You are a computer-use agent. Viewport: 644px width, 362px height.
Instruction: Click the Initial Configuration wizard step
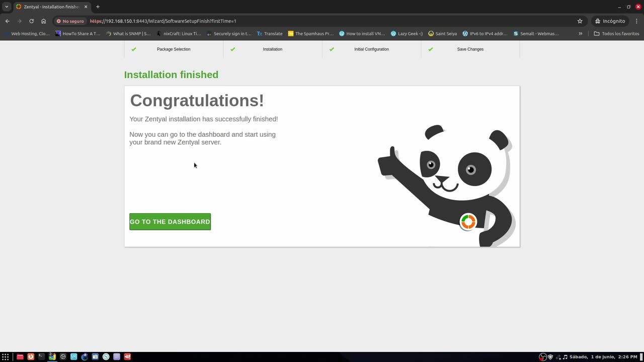371,49
